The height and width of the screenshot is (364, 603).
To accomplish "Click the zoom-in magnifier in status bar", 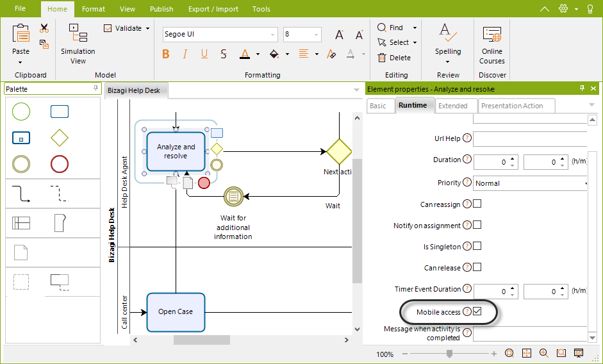I will [x=544, y=353].
